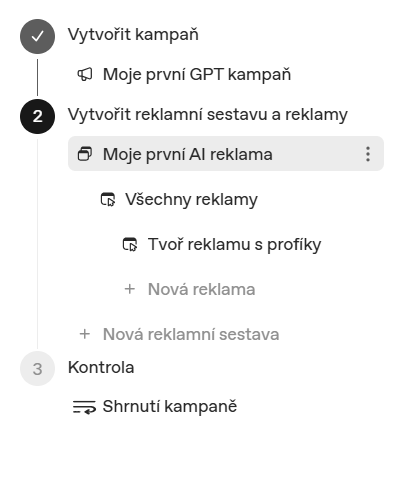Open Vytvořit reklamní sestavu a reklamy step
The image size is (411, 487).
click(x=208, y=115)
